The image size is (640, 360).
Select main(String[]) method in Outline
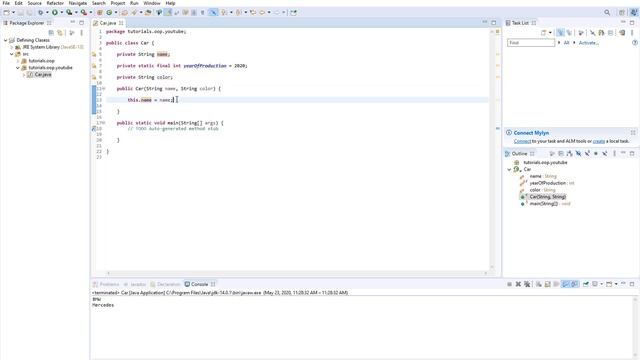544,204
